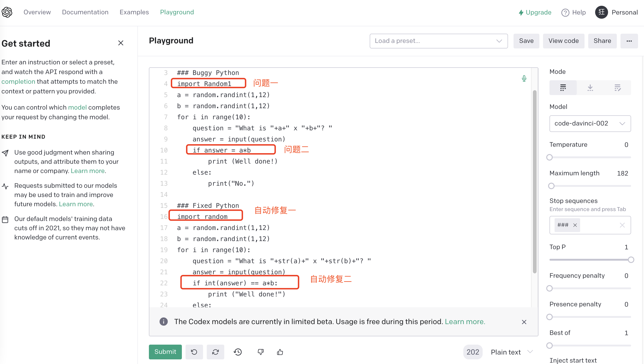
Task: Remove the ### stop sequence tag
Action: click(575, 225)
